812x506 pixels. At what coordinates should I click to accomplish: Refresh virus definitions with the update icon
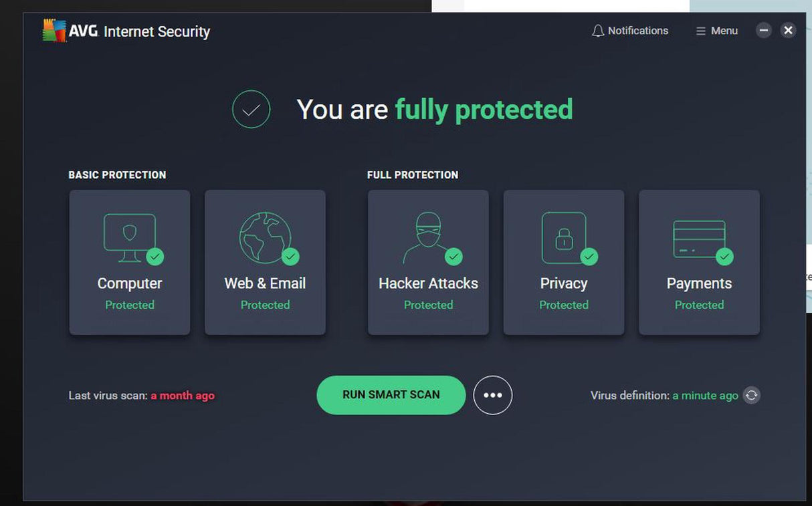[x=751, y=395]
